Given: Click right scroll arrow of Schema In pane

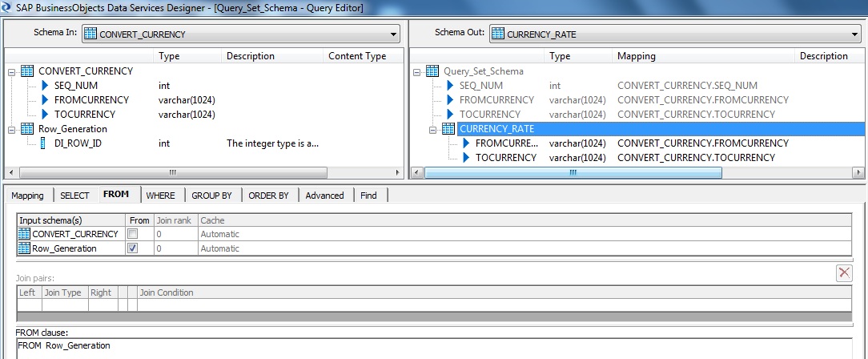Looking at the screenshot, I should [399, 173].
